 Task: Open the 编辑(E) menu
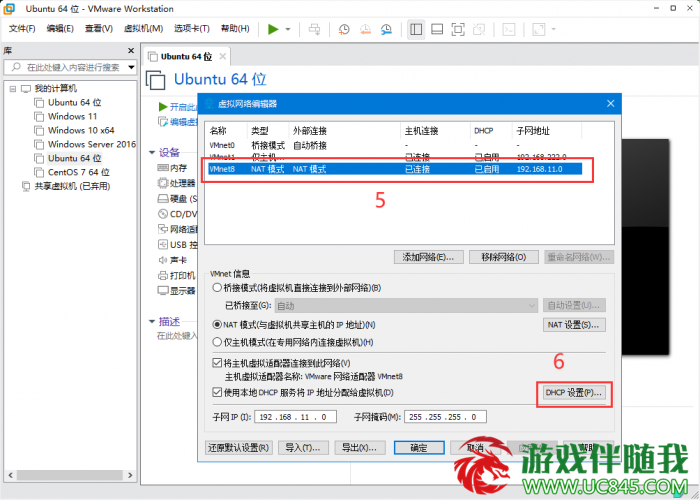[60, 29]
